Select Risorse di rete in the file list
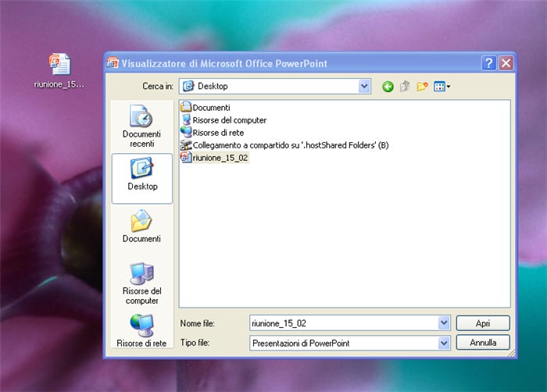 pyautogui.click(x=212, y=133)
